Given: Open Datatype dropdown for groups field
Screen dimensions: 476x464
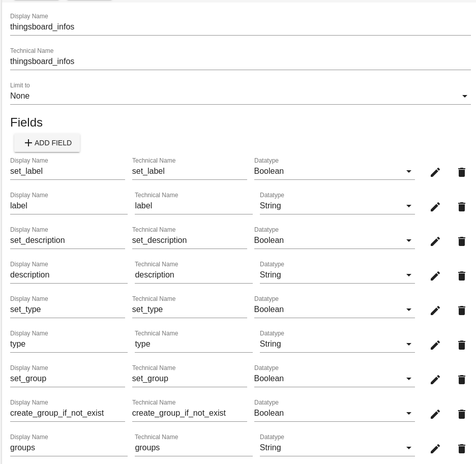Looking at the screenshot, I should point(337,448).
